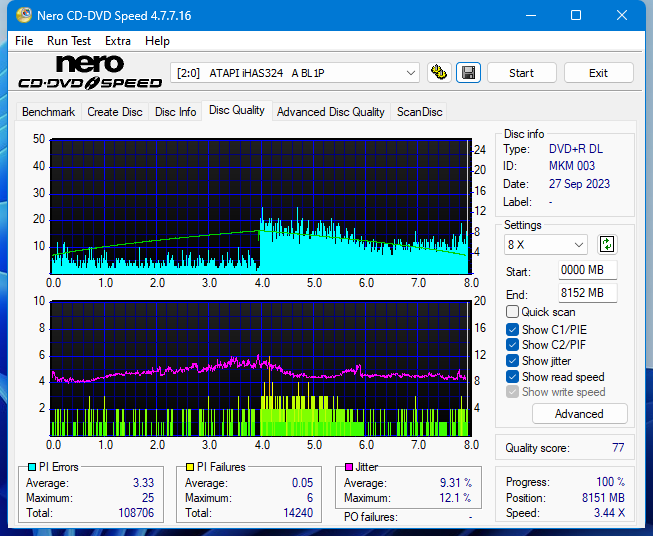653x536 pixels.
Task: Click the End MB input field
Action: (587, 293)
